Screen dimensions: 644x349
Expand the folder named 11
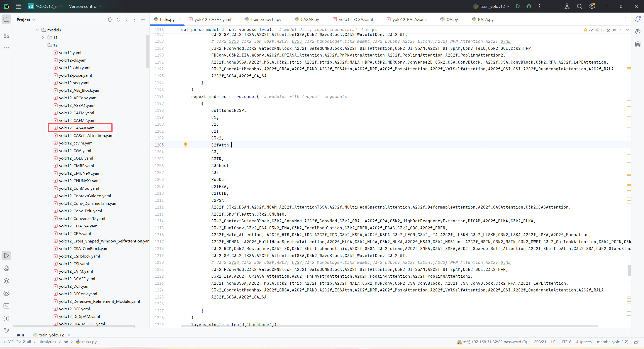[x=43, y=37]
